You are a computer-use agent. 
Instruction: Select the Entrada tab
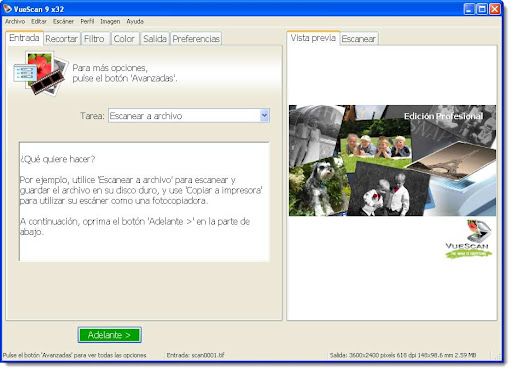coord(24,38)
